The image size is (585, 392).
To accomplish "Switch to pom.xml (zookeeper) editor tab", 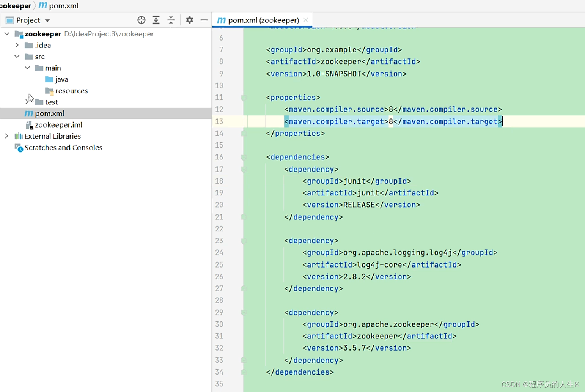I will (263, 20).
